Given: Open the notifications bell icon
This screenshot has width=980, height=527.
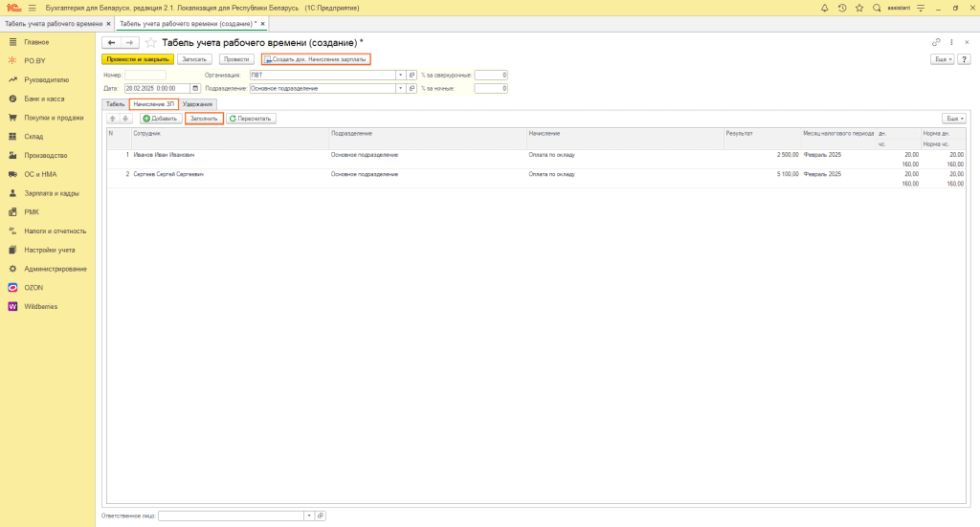Looking at the screenshot, I should point(824,8).
